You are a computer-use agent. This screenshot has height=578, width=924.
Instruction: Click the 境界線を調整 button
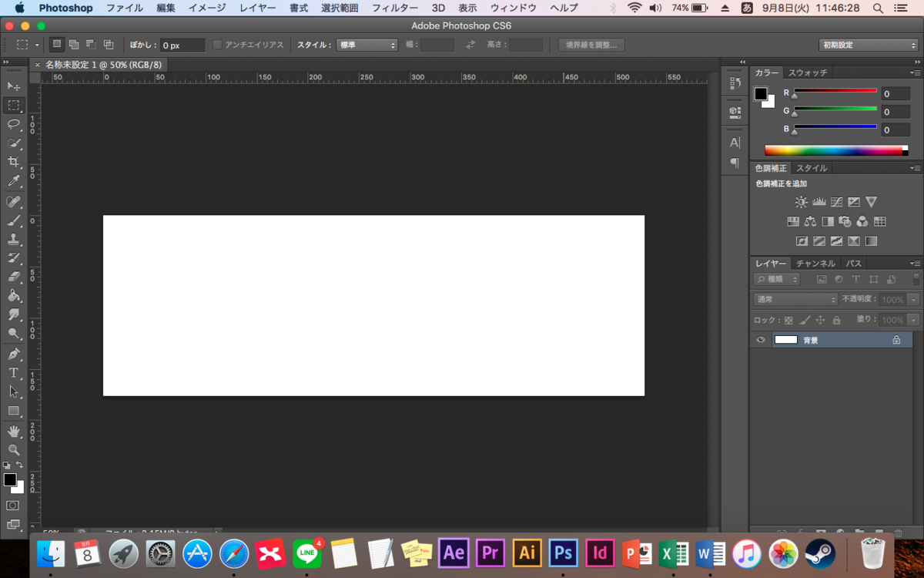[x=591, y=45]
